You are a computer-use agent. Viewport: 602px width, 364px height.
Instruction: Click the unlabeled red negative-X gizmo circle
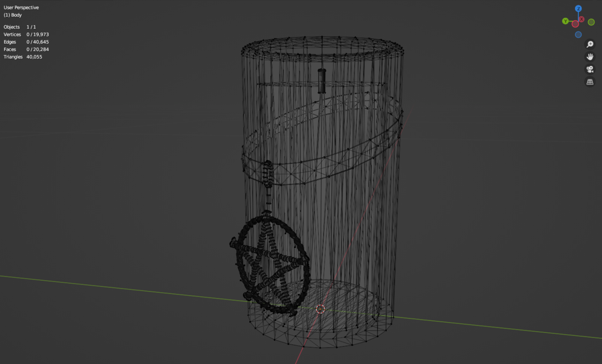[575, 24]
